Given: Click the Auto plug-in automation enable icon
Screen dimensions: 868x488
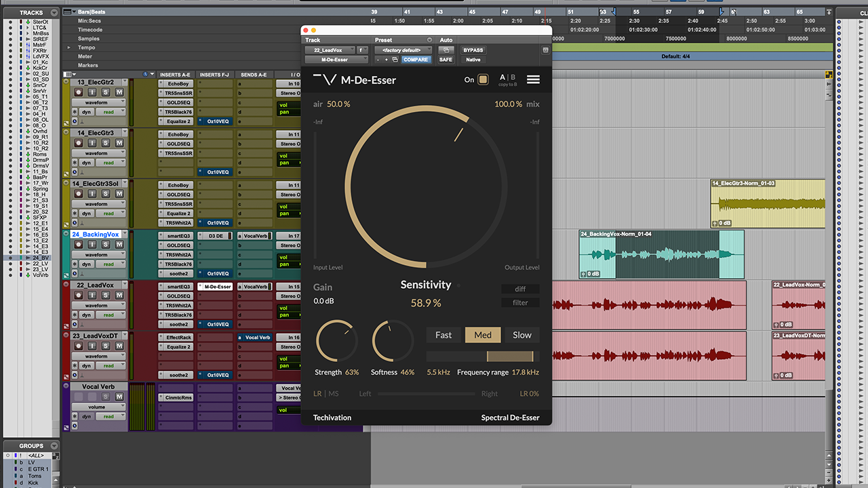Looking at the screenshot, I should pyautogui.click(x=446, y=50).
